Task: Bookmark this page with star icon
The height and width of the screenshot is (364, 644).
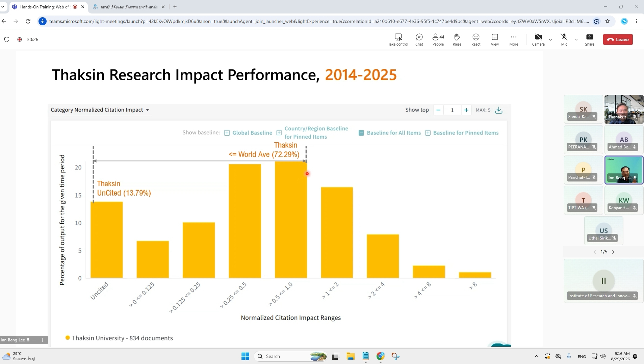Action: pyautogui.click(x=608, y=21)
